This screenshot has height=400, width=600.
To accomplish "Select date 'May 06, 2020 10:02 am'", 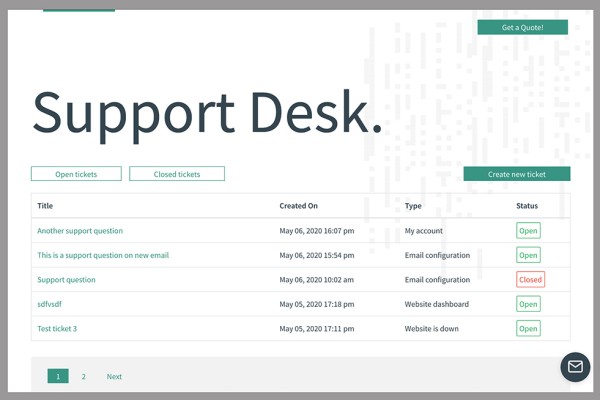I will (316, 280).
